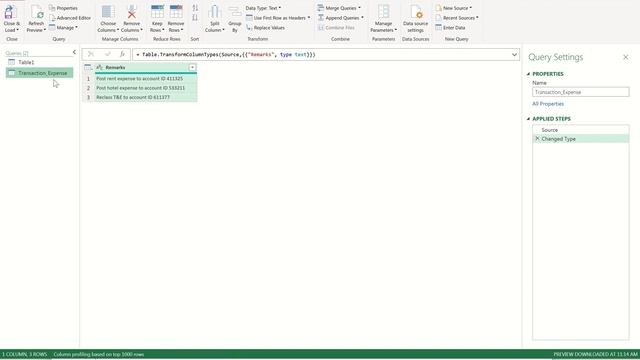
Task: Cancel the formula bar edit
Action: (91, 54)
